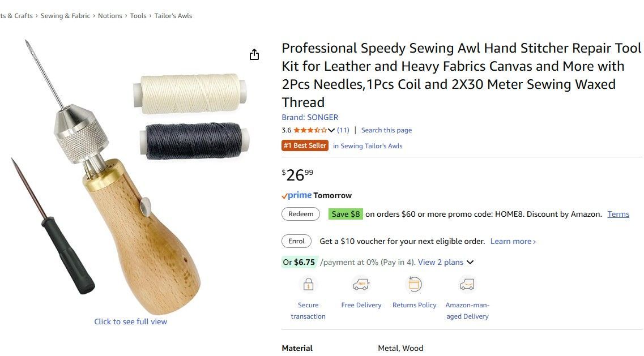Click the Prime logo checkmark
Viewport: 644px width, 356px height.
pyautogui.click(x=285, y=196)
